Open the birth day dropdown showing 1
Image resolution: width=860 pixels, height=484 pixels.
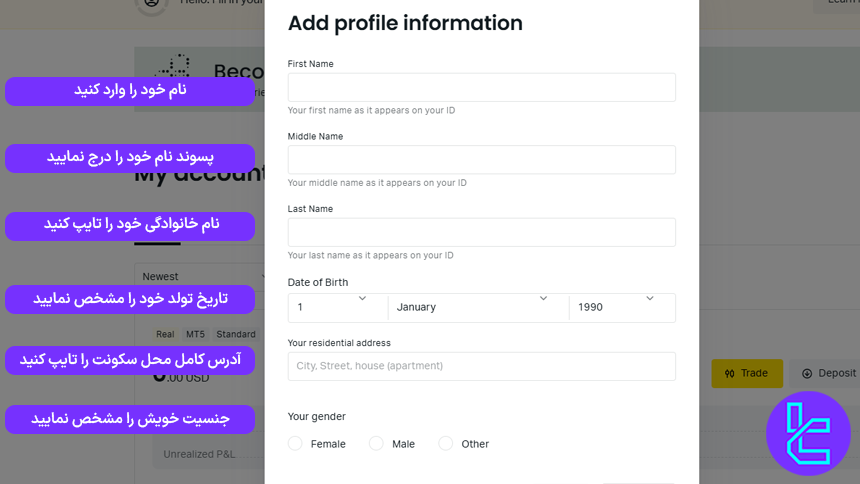tap(338, 307)
